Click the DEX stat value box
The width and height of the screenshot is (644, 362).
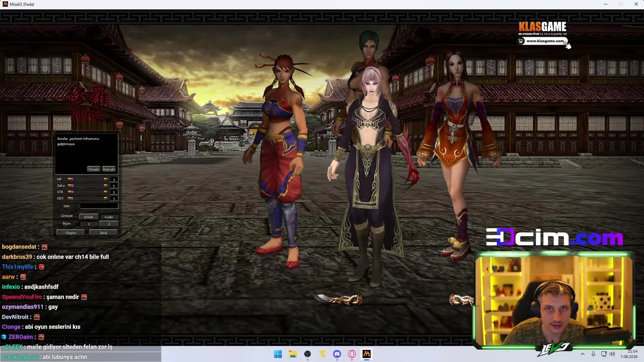(x=114, y=198)
